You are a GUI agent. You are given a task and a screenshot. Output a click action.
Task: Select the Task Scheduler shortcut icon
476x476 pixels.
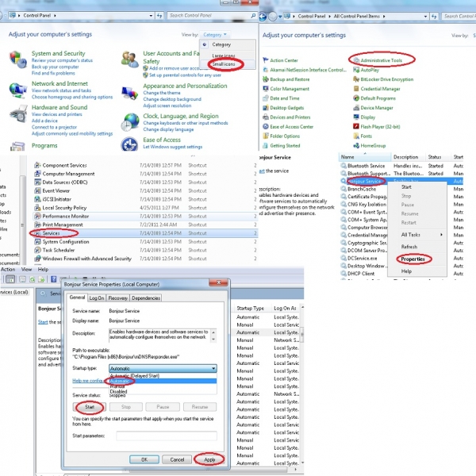[37, 250]
